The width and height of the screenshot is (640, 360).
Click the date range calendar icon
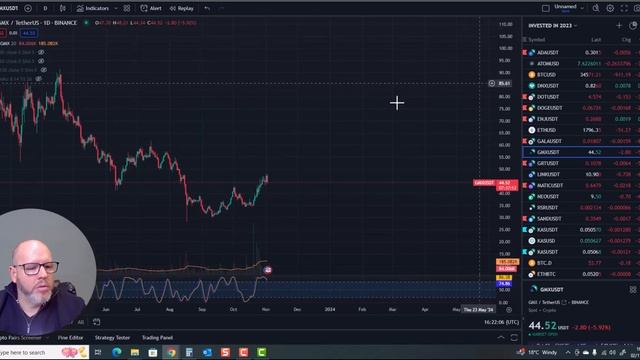pyautogui.click(x=96, y=322)
